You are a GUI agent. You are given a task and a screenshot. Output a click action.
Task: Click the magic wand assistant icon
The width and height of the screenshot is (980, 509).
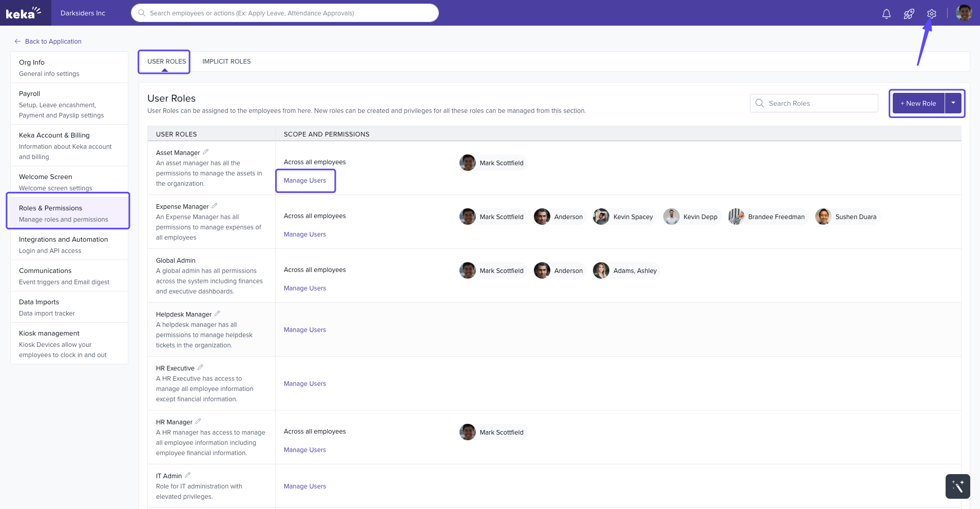957,486
